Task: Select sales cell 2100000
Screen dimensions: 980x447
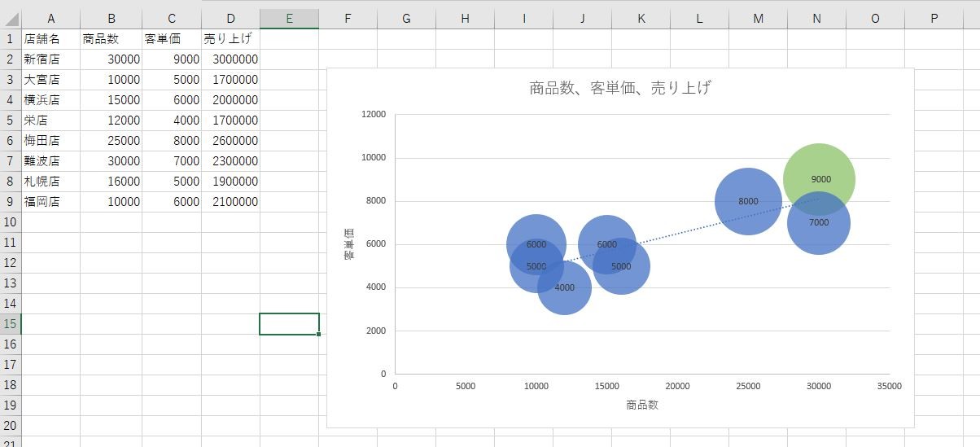Action: (230, 202)
